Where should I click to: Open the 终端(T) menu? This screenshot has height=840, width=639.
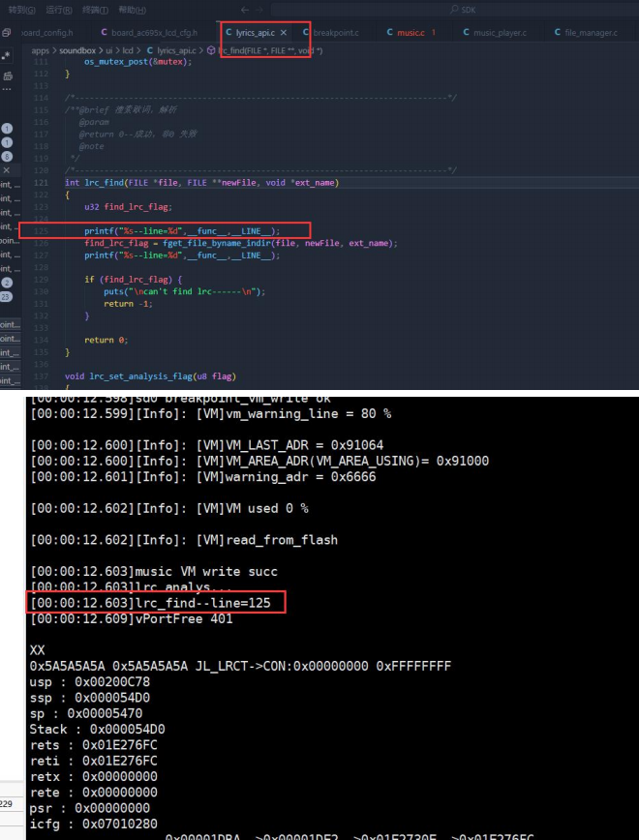click(96, 11)
